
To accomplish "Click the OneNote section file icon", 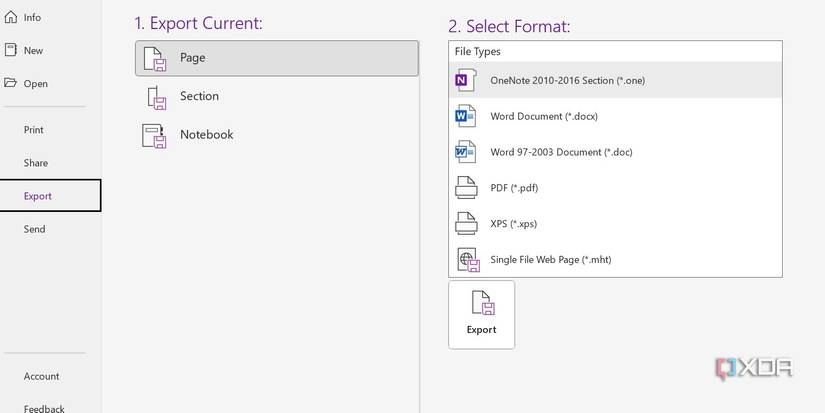I will pyautogui.click(x=465, y=80).
